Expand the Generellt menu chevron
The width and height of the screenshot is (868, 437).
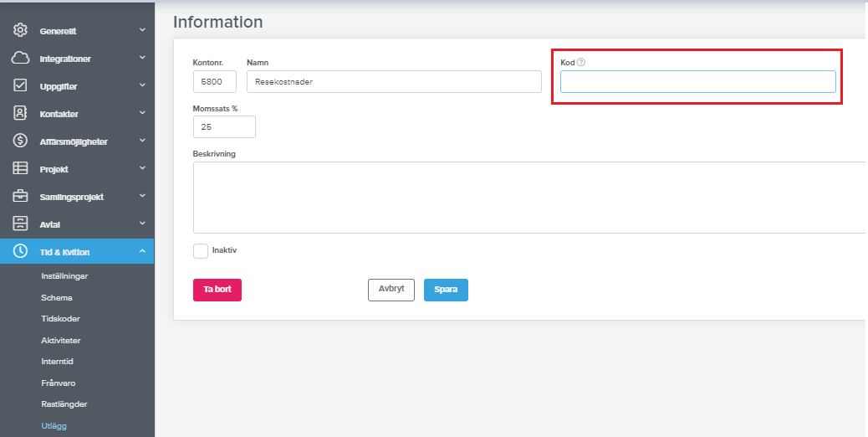[x=142, y=30]
